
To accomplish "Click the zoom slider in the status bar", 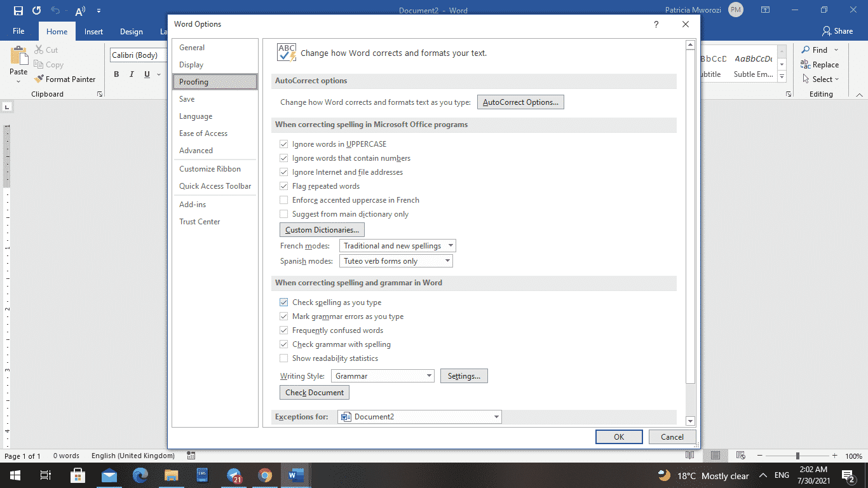I will coord(797,456).
